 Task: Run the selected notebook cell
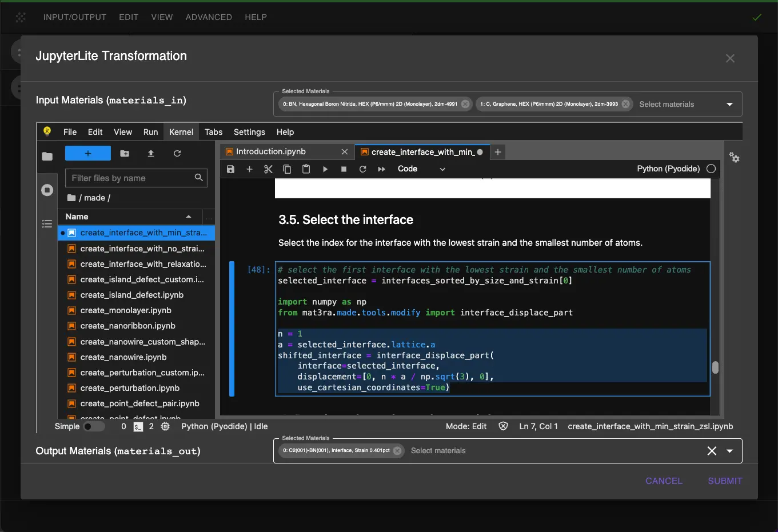coord(325,169)
